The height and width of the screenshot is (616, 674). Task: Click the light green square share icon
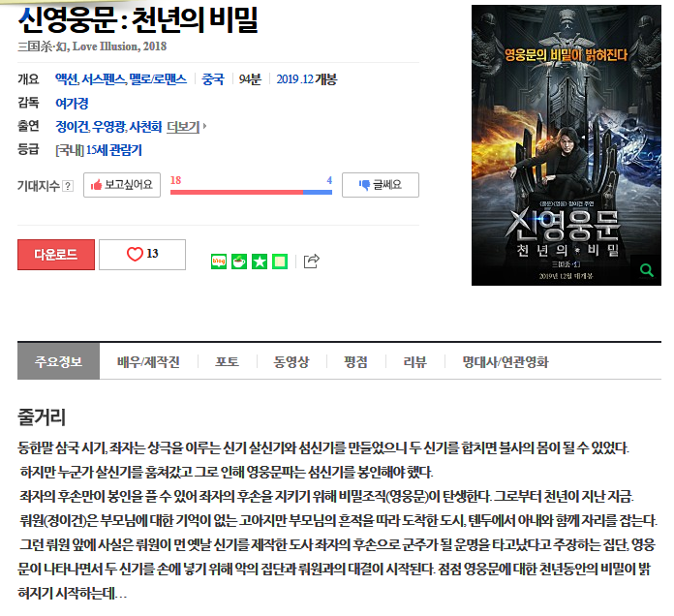coord(280,261)
